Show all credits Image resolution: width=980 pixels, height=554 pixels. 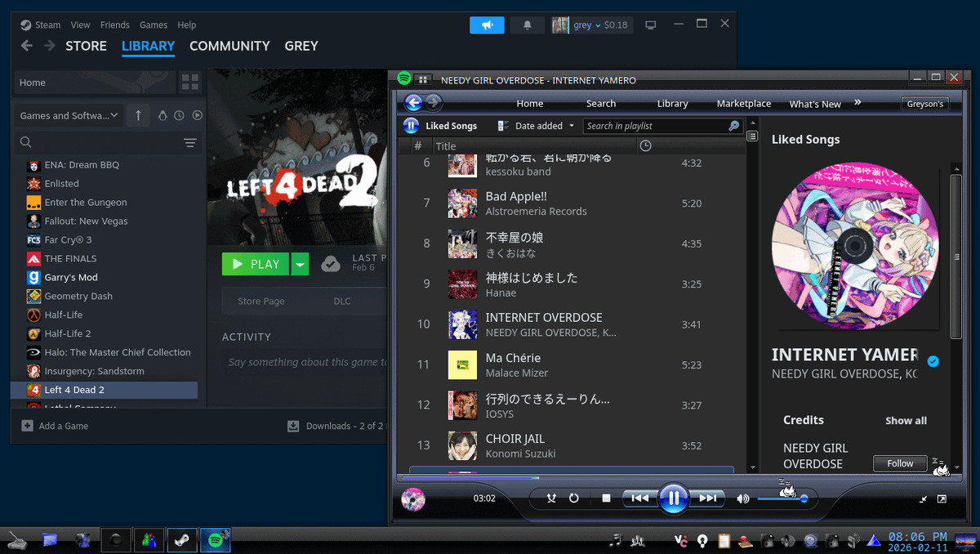(906, 420)
